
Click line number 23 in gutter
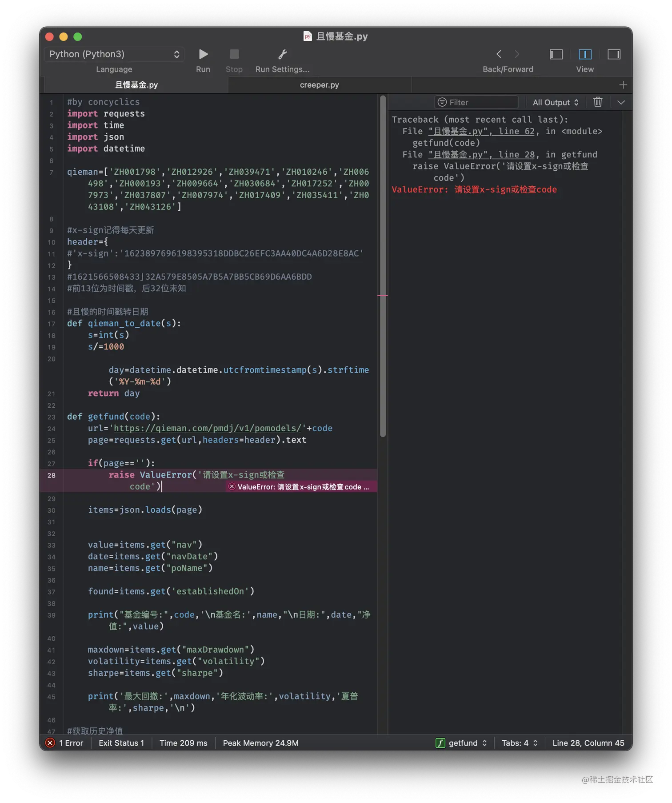(52, 417)
